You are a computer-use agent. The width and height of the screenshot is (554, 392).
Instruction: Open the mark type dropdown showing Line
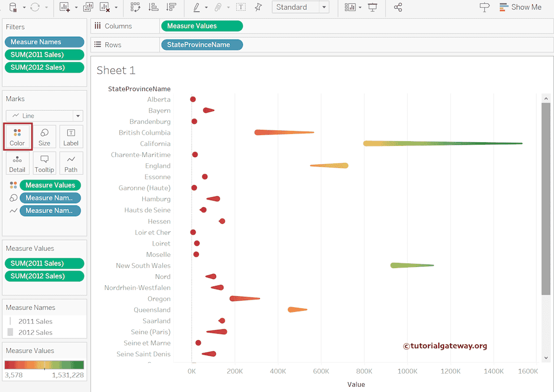coord(44,116)
